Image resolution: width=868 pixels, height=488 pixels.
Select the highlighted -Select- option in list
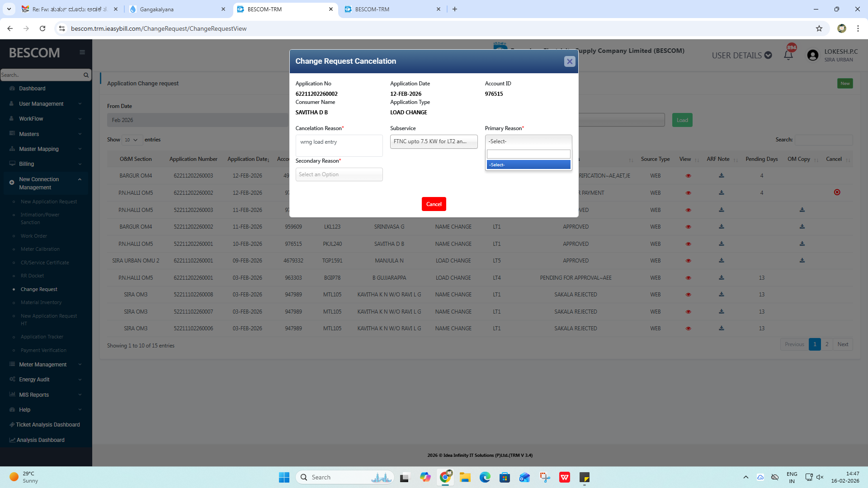coord(528,165)
